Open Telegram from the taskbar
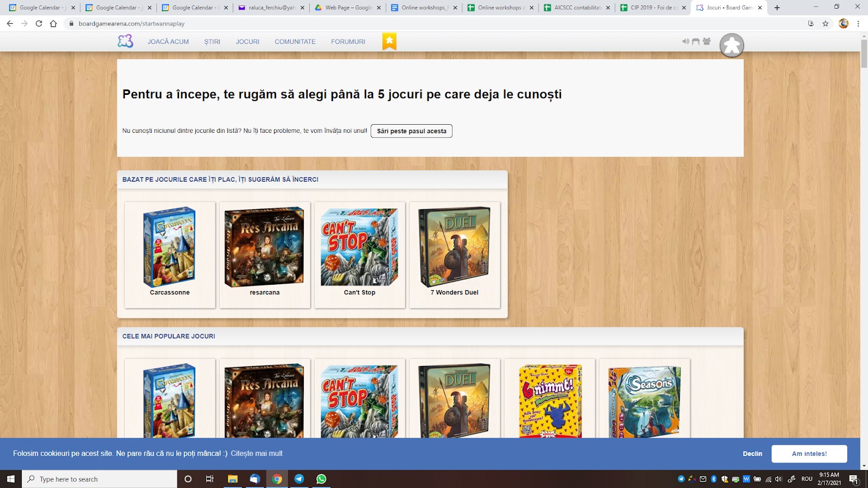This screenshot has width=868, height=488. (299, 479)
